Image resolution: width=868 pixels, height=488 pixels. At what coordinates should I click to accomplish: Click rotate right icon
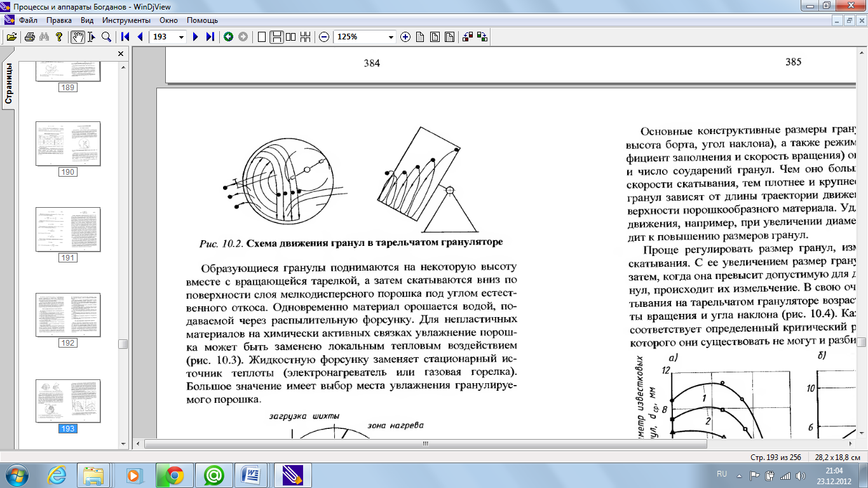tap(482, 37)
